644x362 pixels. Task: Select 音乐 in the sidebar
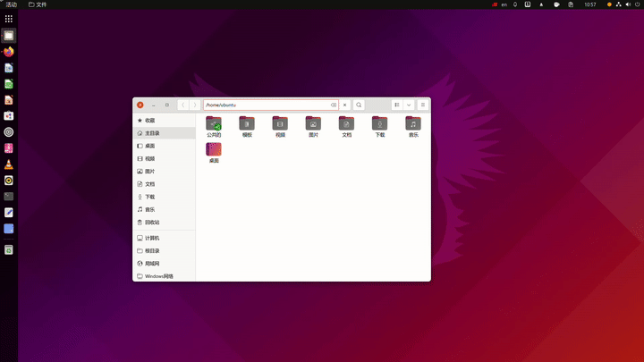[x=165, y=210]
